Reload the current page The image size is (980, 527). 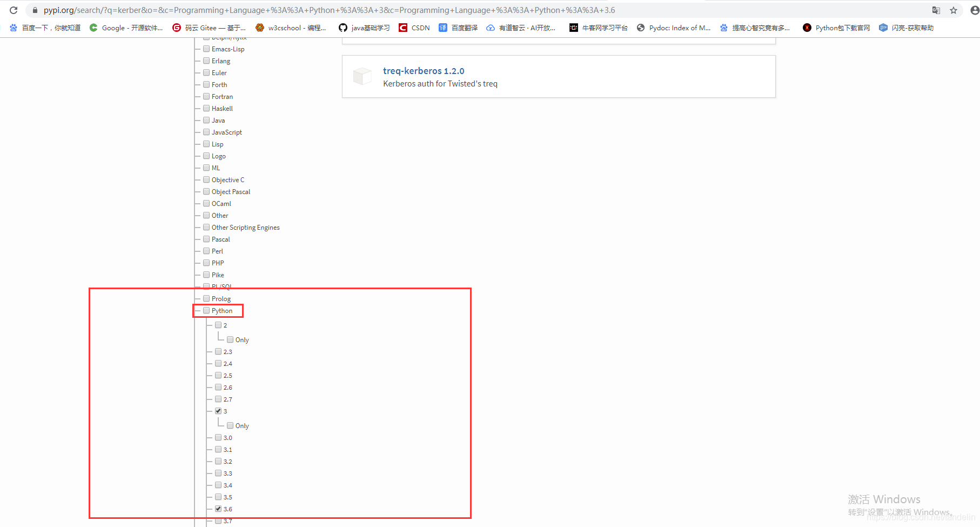14,10
